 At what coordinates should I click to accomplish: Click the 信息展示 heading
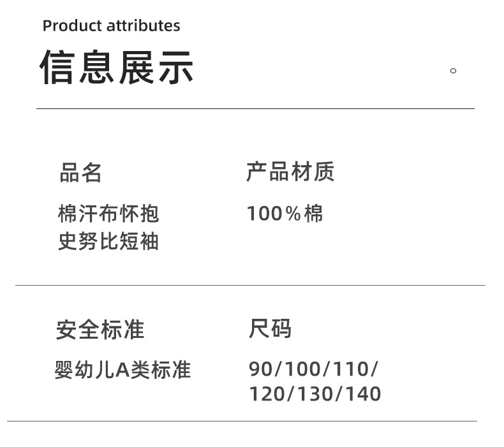pyautogui.click(x=117, y=68)
